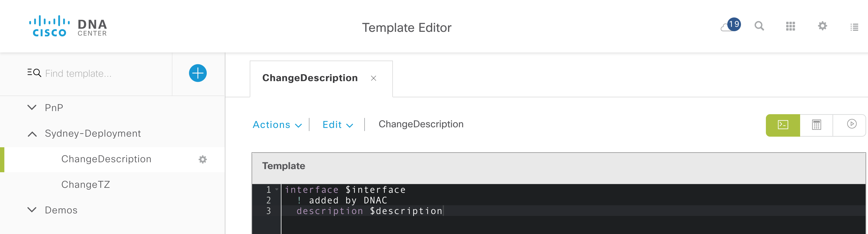
Task: Open the list menu icon at top right
Action: (854, 27)
